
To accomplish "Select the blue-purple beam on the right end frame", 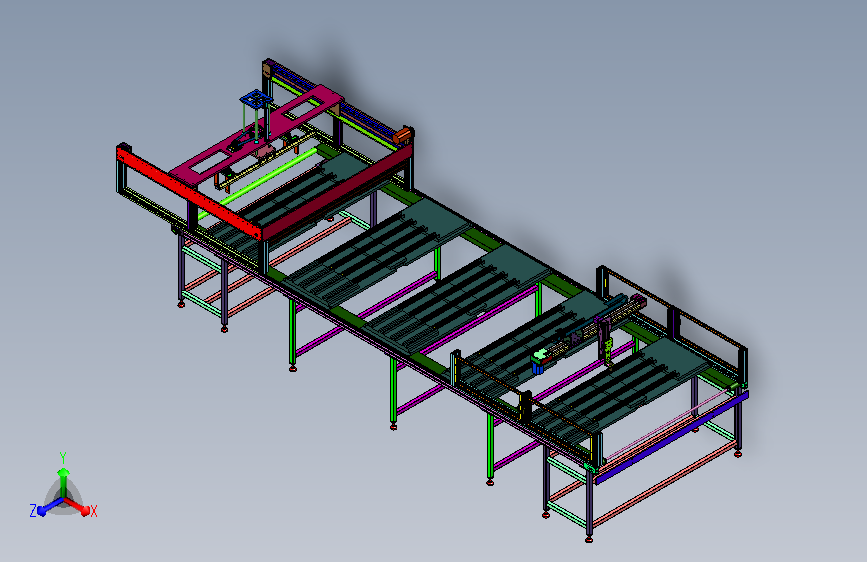I will [x=672, y=436].
